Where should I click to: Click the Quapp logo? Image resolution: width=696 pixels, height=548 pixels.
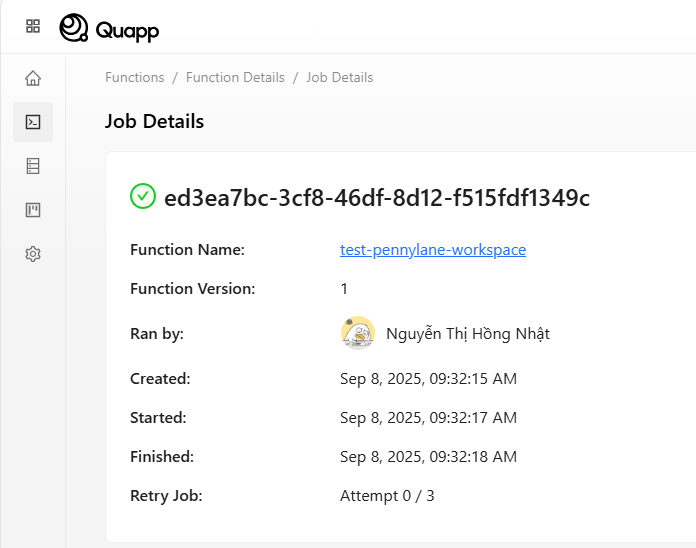[109, 28]
